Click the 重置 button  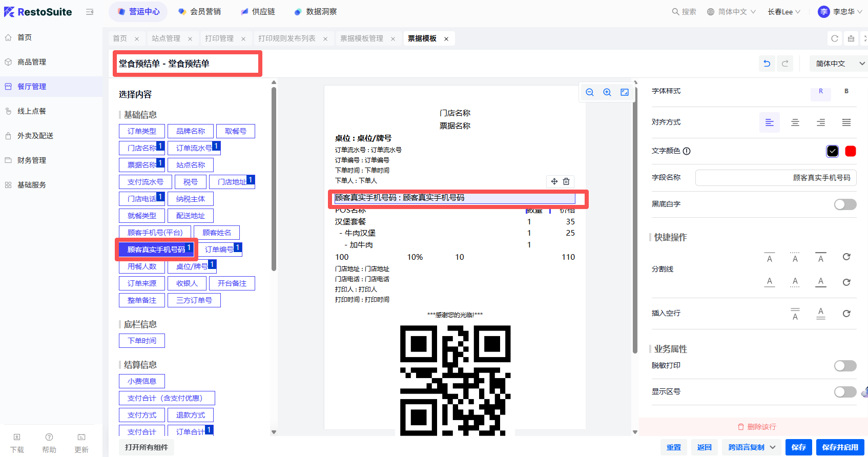pyautogui.click(x=673, y=447)
